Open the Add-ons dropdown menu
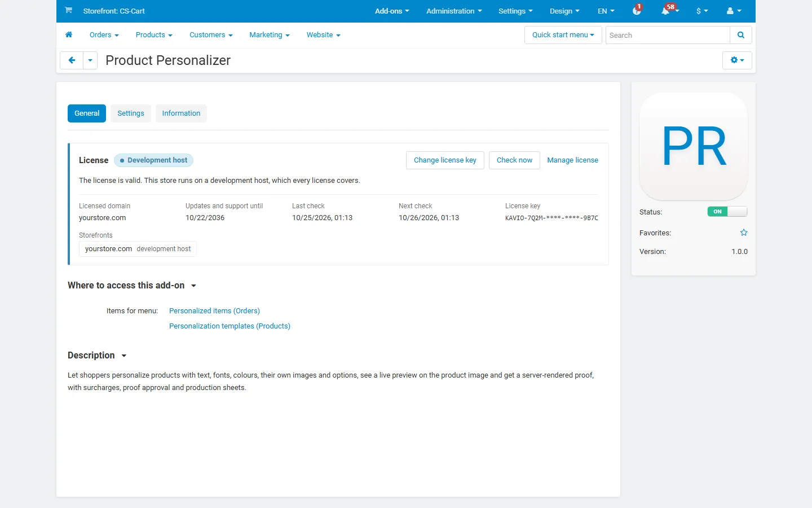 pos(392,11)
